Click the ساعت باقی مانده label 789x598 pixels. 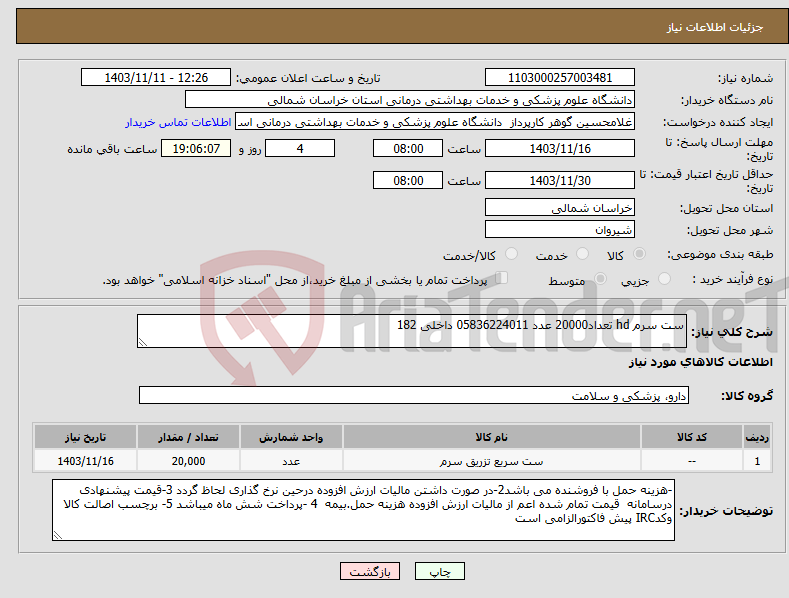[x=112, y=149]
